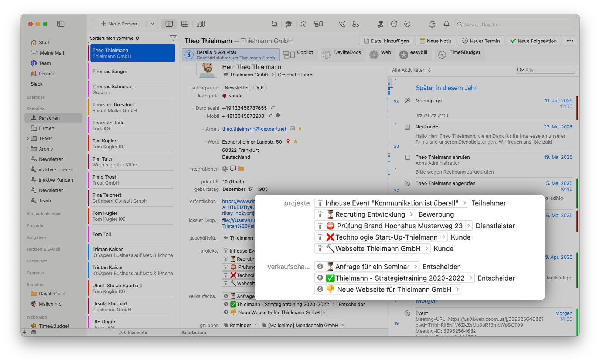Open the 'Meeting xyz' activity entry
The width and height of the screenshot is (600, 364).
pyautogui.click(x=429, y=101)
